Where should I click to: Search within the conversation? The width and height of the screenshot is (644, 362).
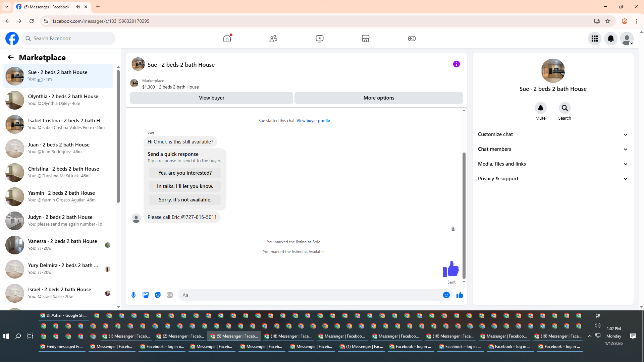[x=565, y=108]
